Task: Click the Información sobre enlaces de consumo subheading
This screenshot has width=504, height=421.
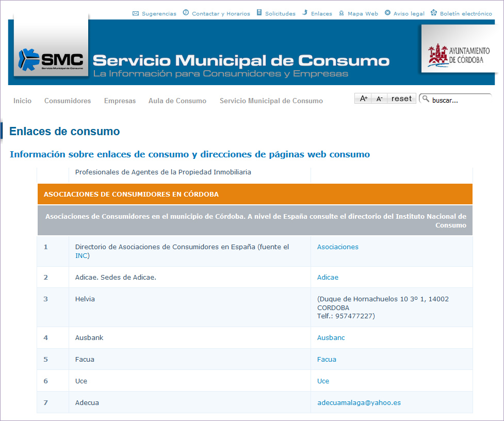Action: click(190, 154)
